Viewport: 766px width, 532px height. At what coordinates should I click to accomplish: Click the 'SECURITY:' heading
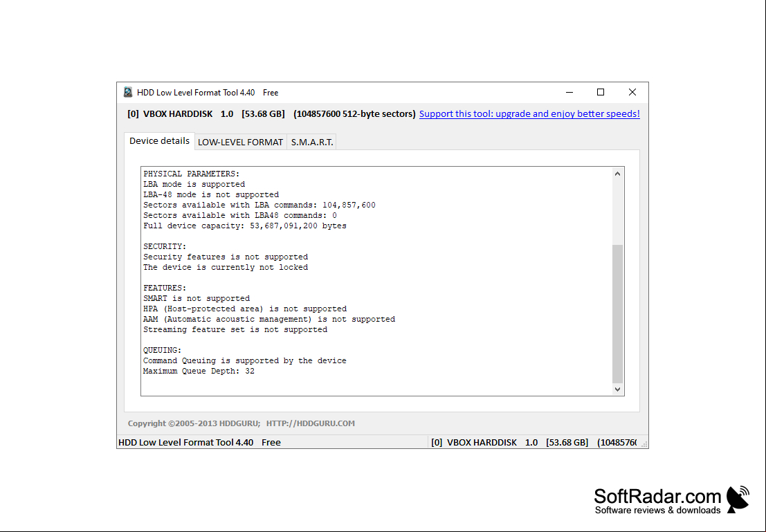165,247
